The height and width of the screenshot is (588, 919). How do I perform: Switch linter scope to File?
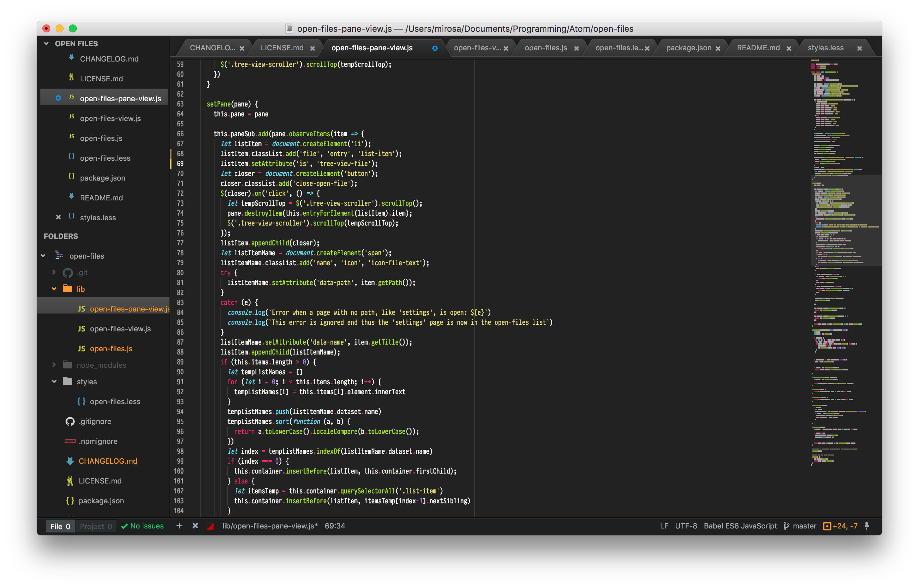point(60,526)
